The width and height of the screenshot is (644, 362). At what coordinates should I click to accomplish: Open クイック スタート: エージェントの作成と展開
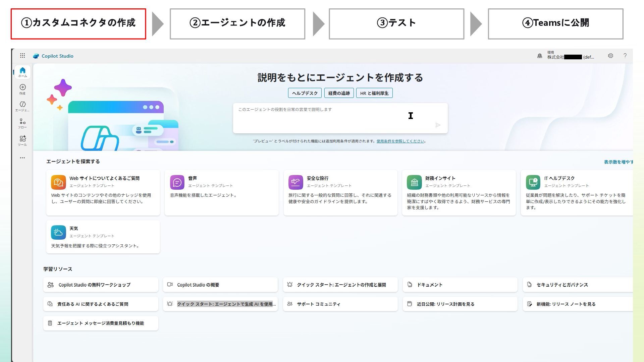coord(340,285)
